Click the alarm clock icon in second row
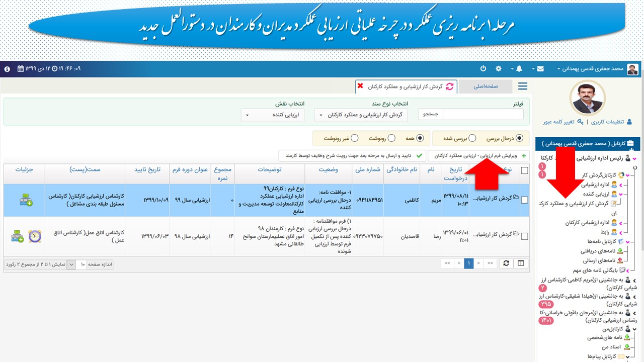The width and height of the screenshot is (644, 362). 35,235
